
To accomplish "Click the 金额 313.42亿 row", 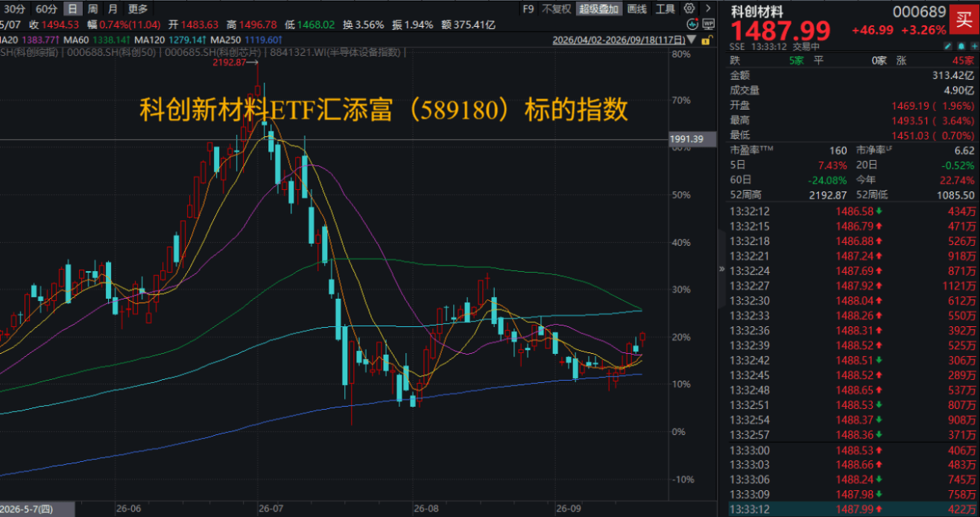I will 852,75.
